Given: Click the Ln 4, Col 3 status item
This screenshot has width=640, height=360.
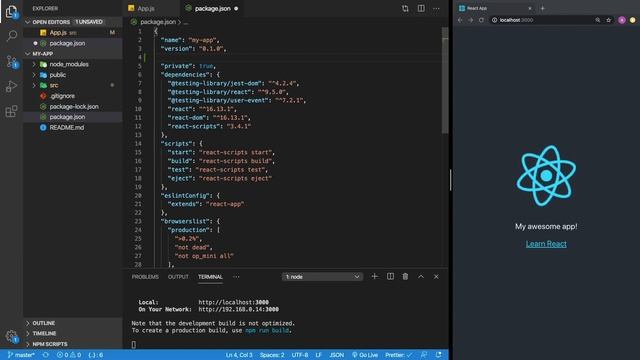Looking at the screenshot, I should (239, 355).
